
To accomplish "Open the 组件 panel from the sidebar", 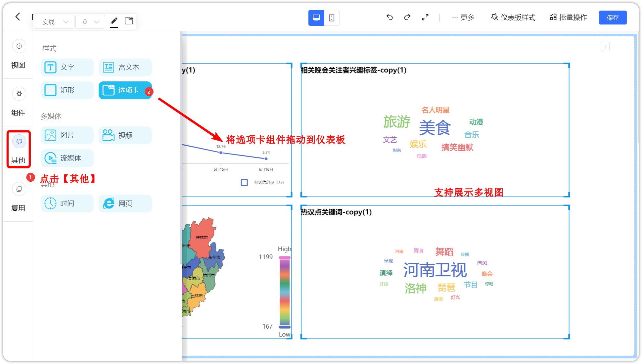I will click(x=19, y=103).
